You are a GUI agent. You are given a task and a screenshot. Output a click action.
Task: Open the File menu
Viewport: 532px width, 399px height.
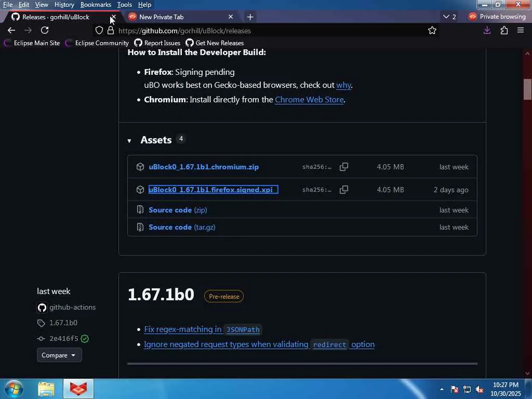(7, 4)
